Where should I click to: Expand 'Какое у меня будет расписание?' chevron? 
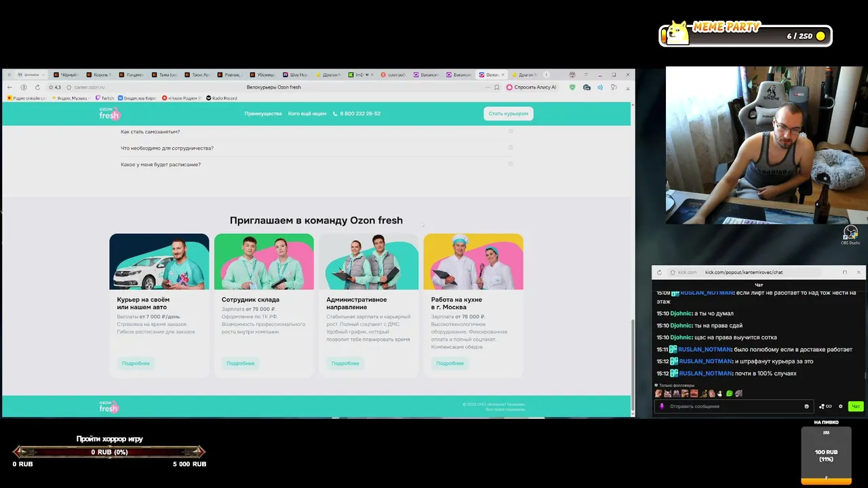click(511, 164)
